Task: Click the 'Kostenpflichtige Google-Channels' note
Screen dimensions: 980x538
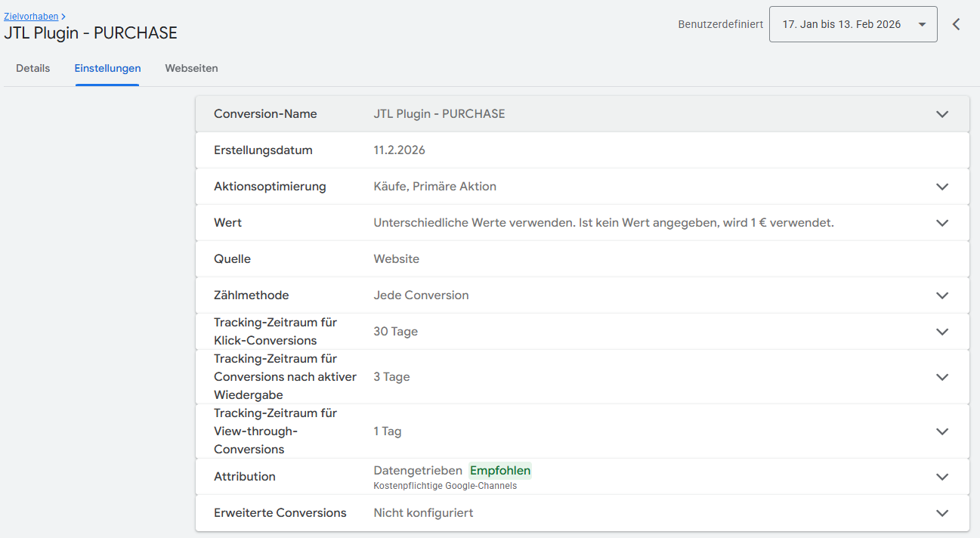Action: point(445,486)
